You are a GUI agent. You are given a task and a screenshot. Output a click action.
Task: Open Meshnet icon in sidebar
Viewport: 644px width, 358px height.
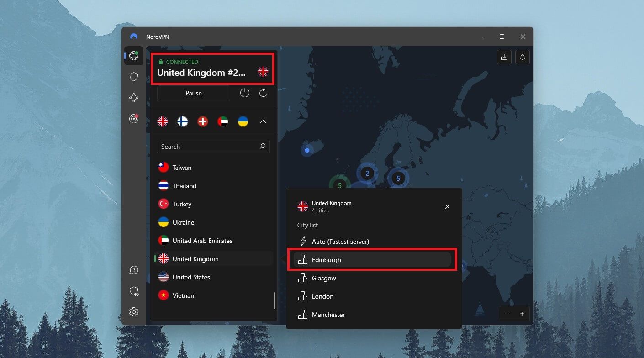(x=134, y=98)
